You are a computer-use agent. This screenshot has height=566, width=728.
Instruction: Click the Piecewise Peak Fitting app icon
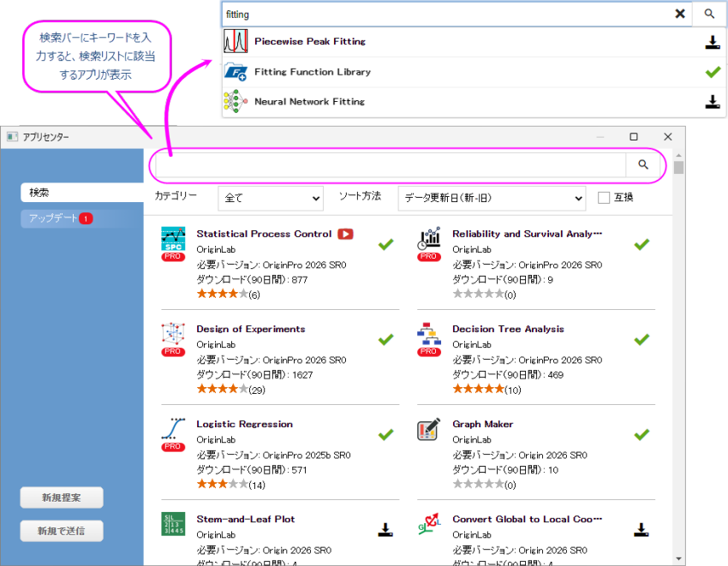(236, 41)
